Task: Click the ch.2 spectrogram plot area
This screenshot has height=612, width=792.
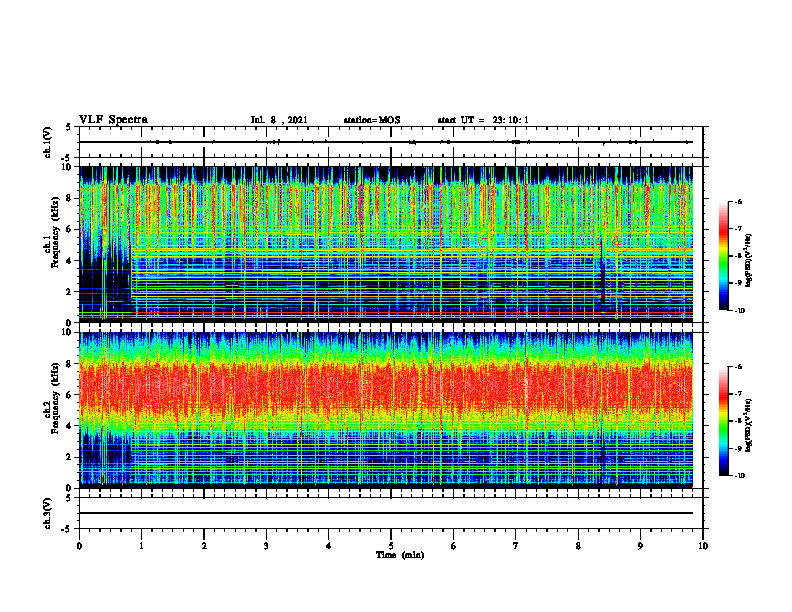Action: (x=386, y=410)
